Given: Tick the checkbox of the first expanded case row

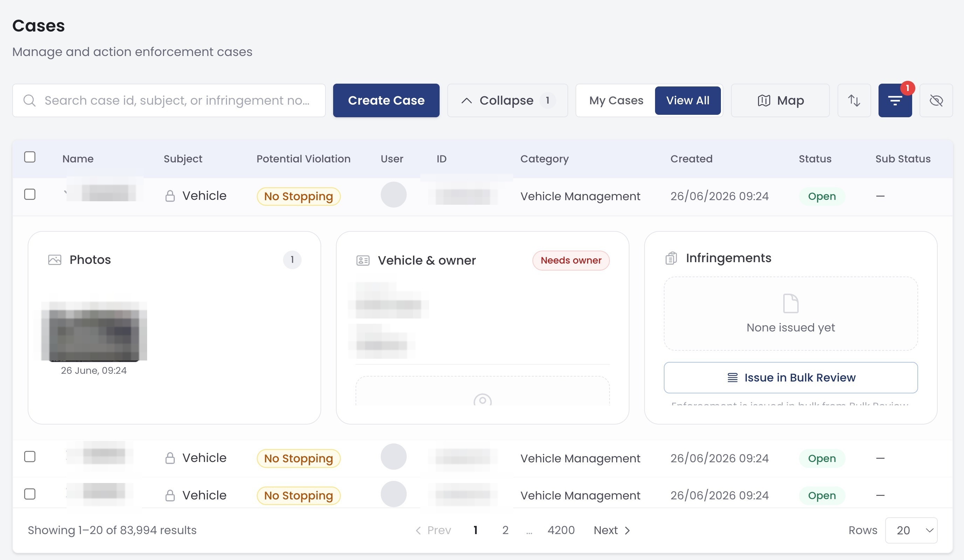Looking at the screenshot, I should pos(30,194).
